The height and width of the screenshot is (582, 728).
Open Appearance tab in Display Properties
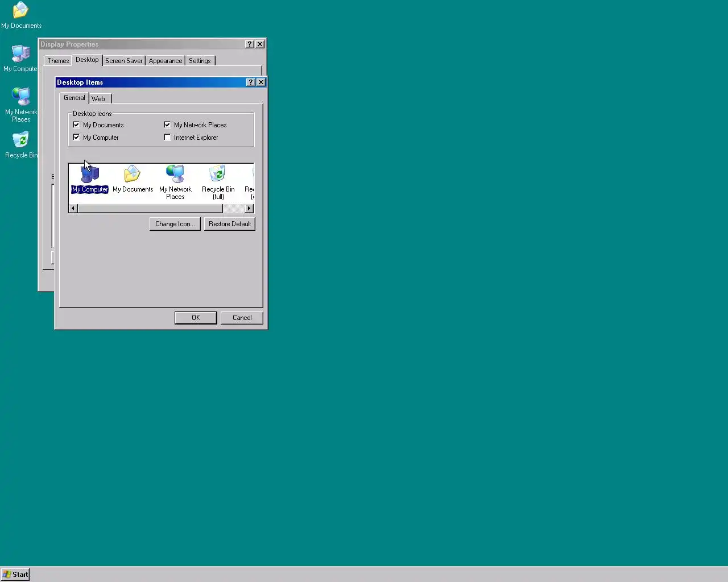[x=166, y=61]
